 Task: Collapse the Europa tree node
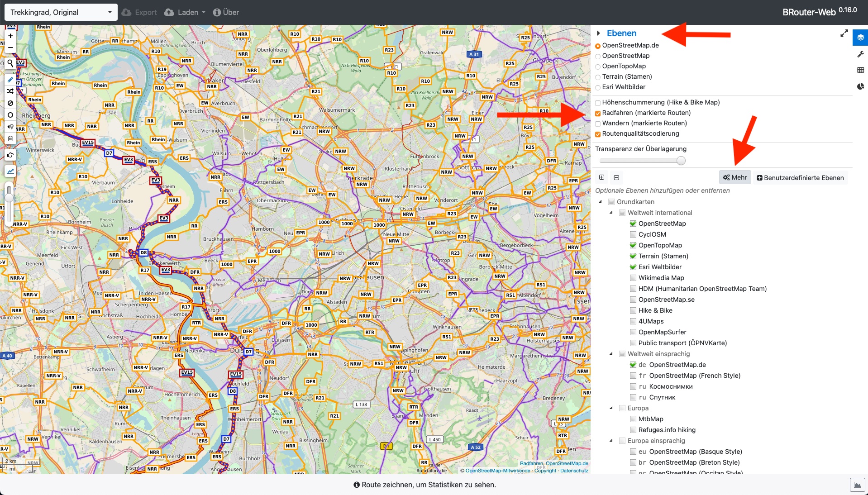point(611,408)
